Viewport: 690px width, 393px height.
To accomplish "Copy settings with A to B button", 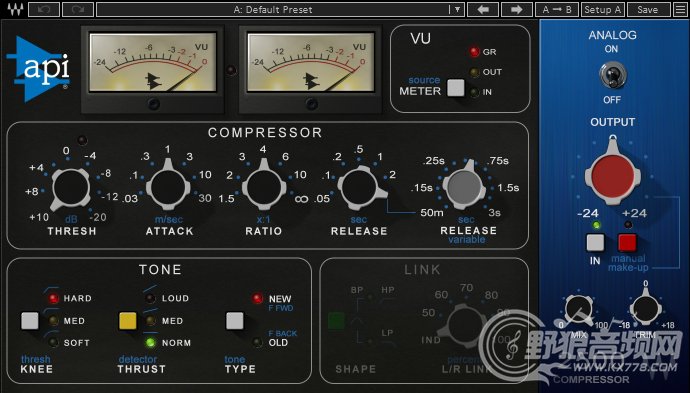I will click(557, 9).
